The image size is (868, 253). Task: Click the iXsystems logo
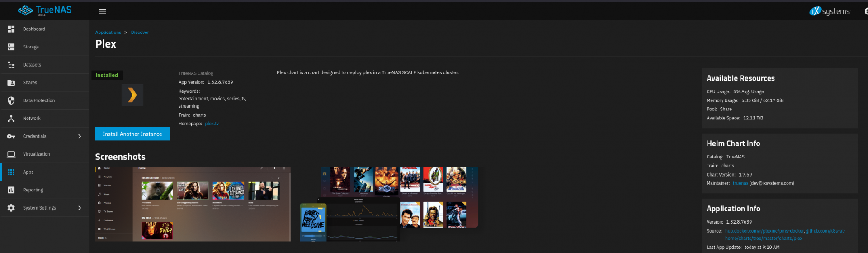coord(830,11)
